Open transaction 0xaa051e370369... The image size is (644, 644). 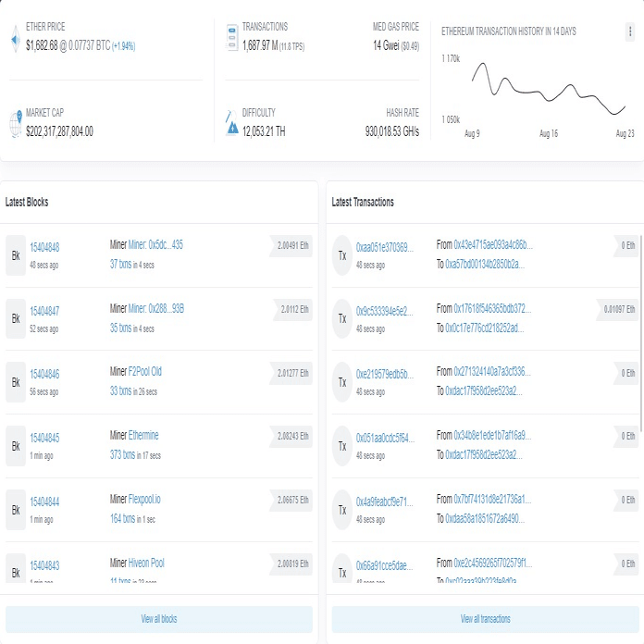384,247
